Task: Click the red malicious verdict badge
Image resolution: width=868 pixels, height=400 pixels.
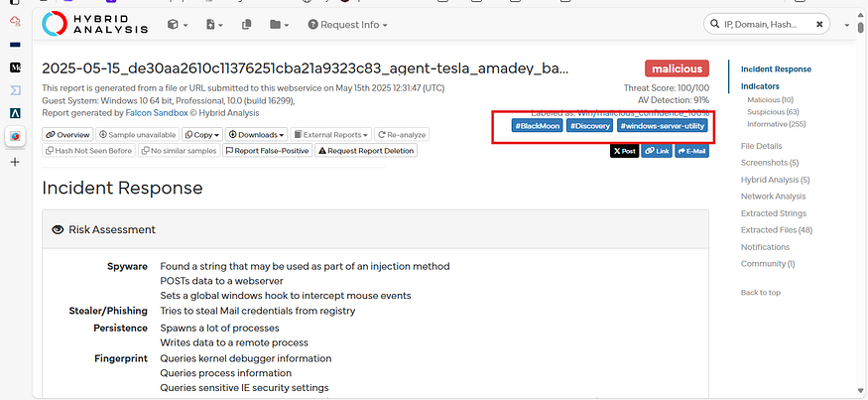Action: coord(677,68)
